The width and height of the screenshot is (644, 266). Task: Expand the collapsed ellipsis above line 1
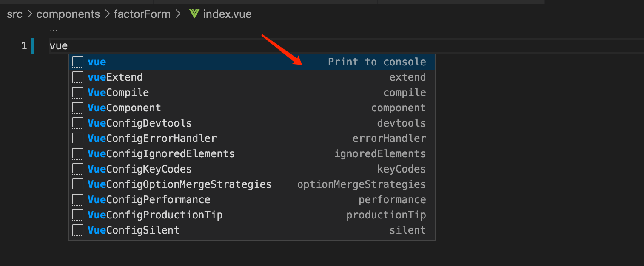tap(53, 30)
